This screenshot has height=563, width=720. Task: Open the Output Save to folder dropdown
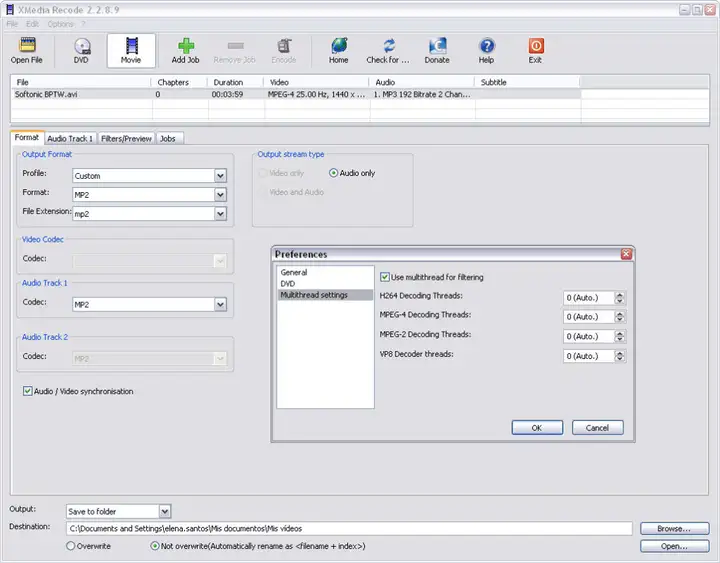[x=165, y=511]
